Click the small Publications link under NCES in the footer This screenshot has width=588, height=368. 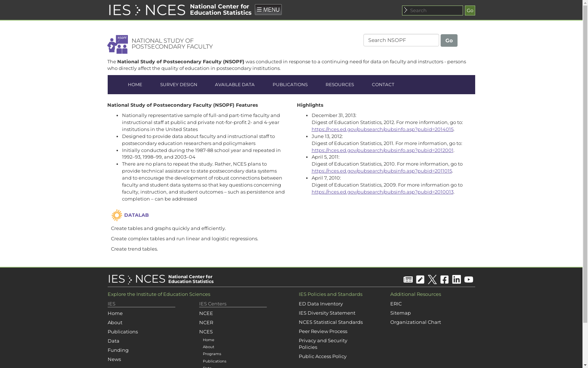coord(215,361)
